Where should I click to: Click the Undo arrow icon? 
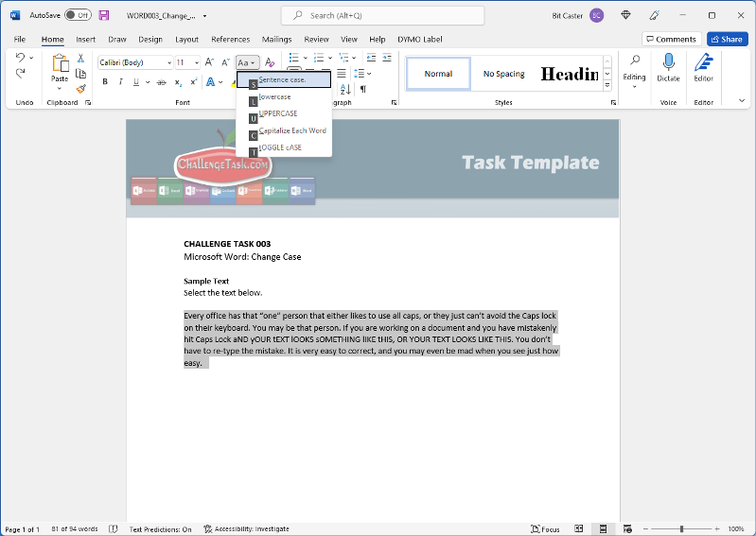20,58
